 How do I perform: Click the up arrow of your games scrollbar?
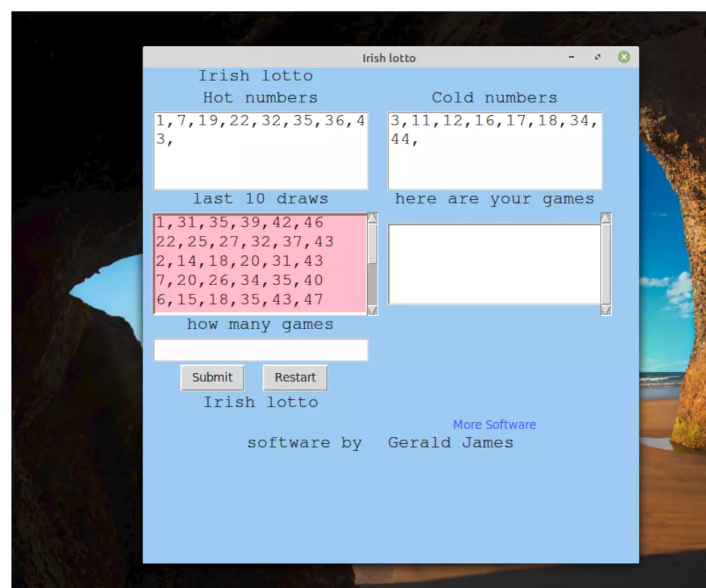tap(606, 218)
